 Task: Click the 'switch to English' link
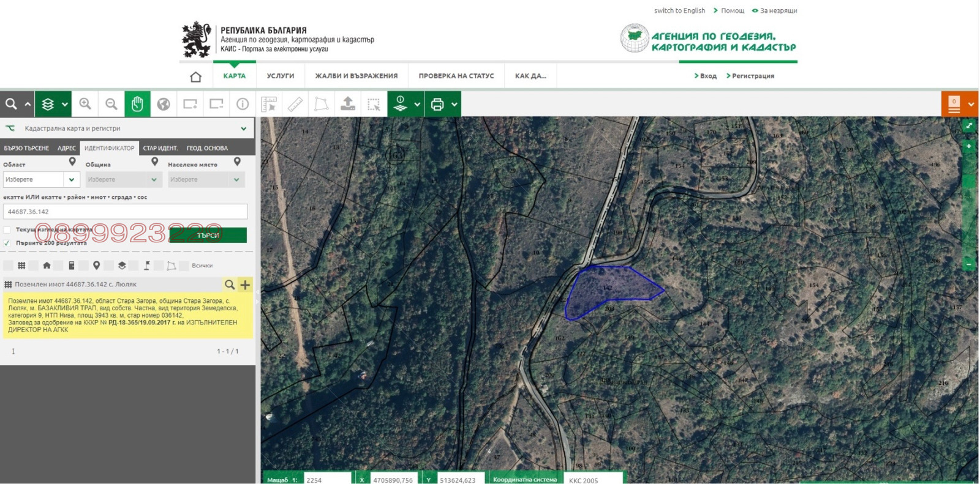679,10
